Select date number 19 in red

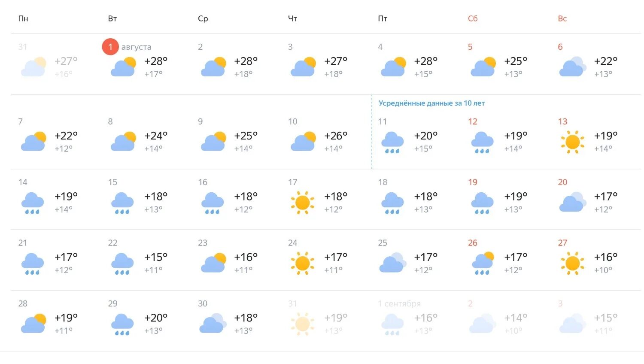tap(473, 182)
